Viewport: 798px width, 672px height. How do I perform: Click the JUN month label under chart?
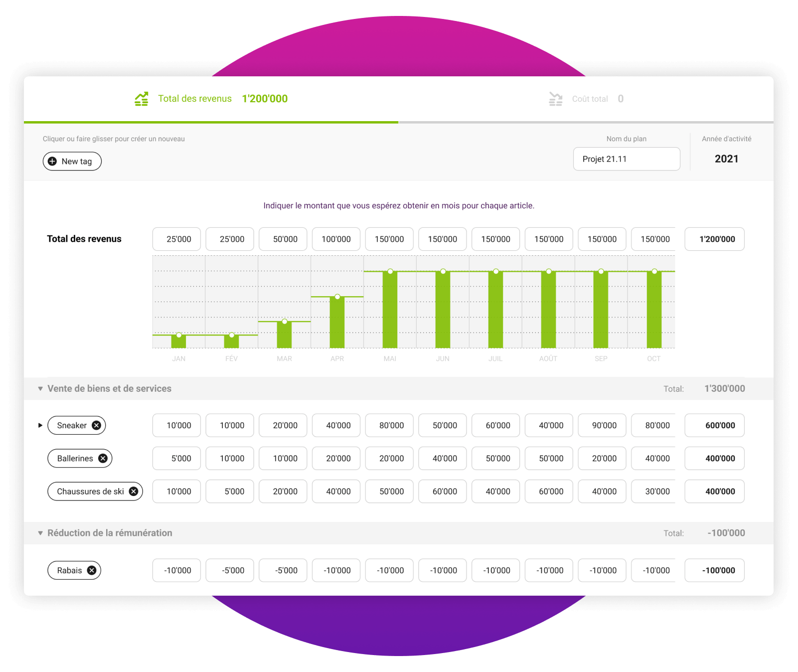point(443,359)
